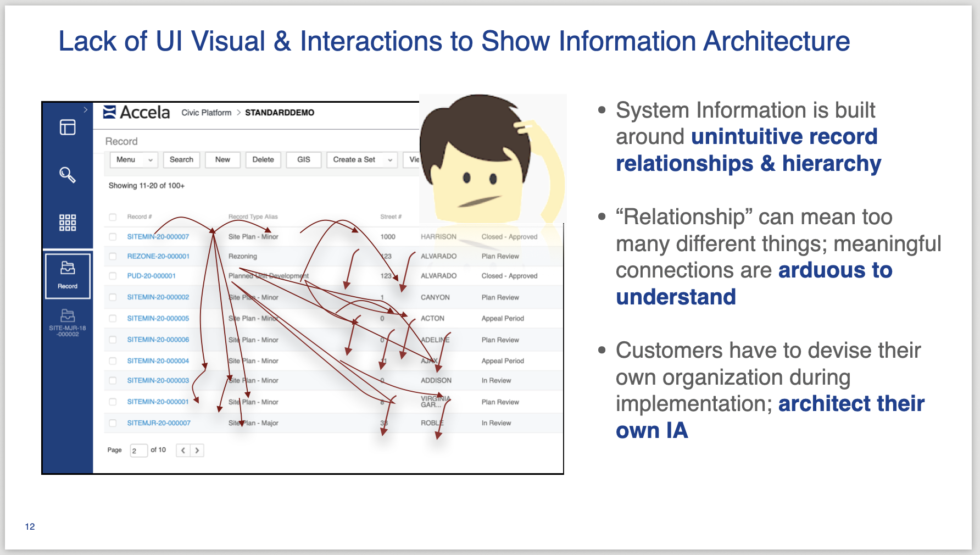The width and height of the screenshot is (980, 555).
Task: Open the search magnifier icon in sidebar
Action: tap(68, 175)
